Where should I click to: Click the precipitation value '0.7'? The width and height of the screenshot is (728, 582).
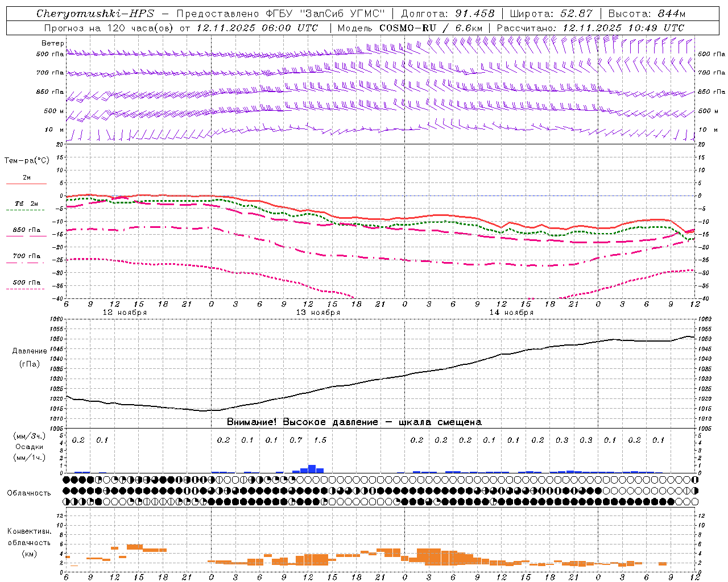296,440
